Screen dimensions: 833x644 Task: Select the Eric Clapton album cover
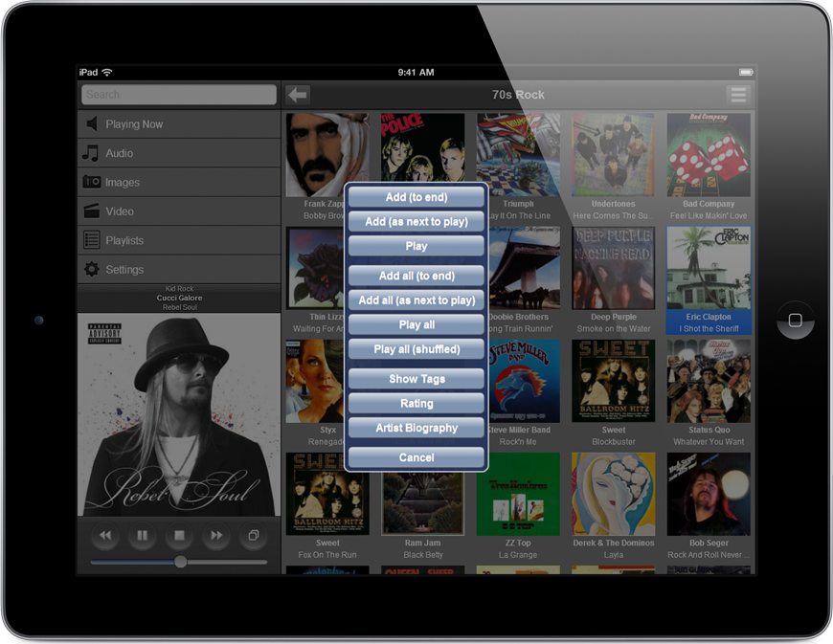[x=709, y=268]
